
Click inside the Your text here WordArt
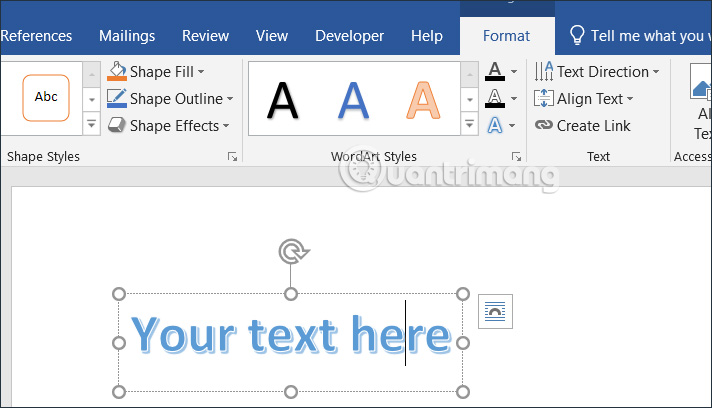pyautogui.click(x=291, y=335)
